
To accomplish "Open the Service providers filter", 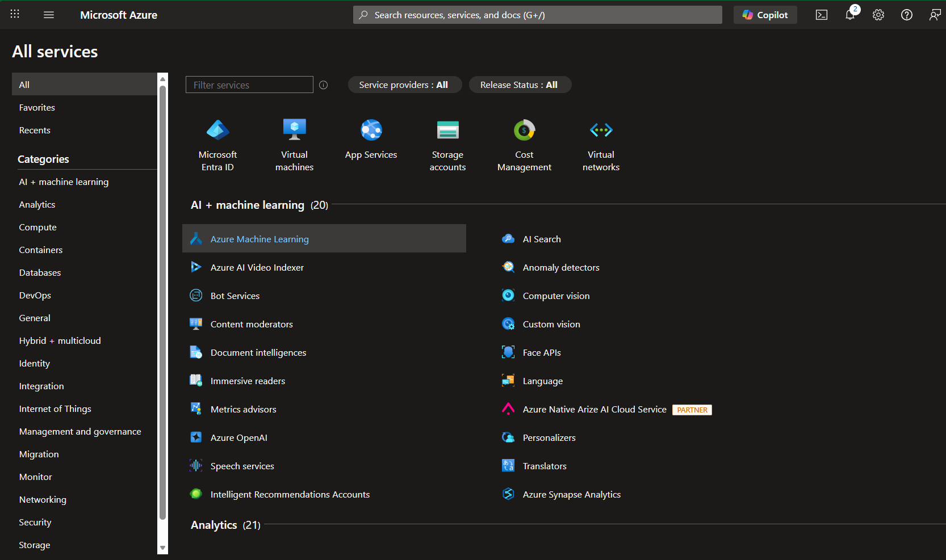I will (x=404, y=85).
